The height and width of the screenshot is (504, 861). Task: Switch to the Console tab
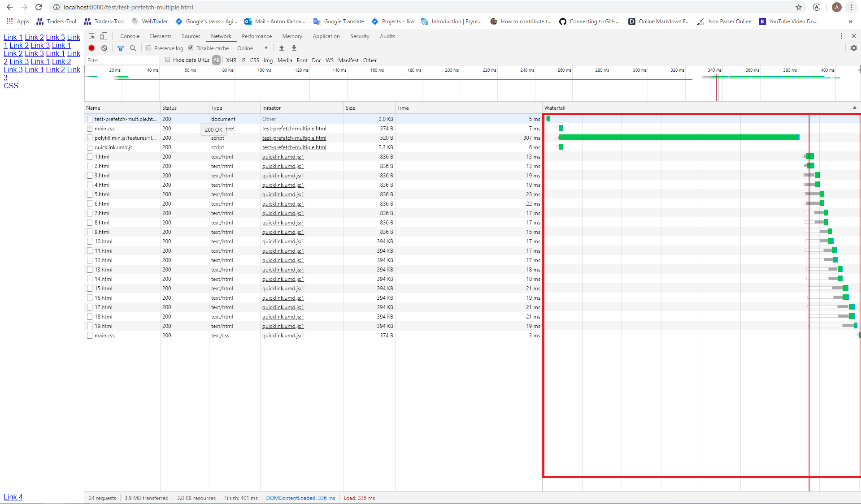pos(130,36)
